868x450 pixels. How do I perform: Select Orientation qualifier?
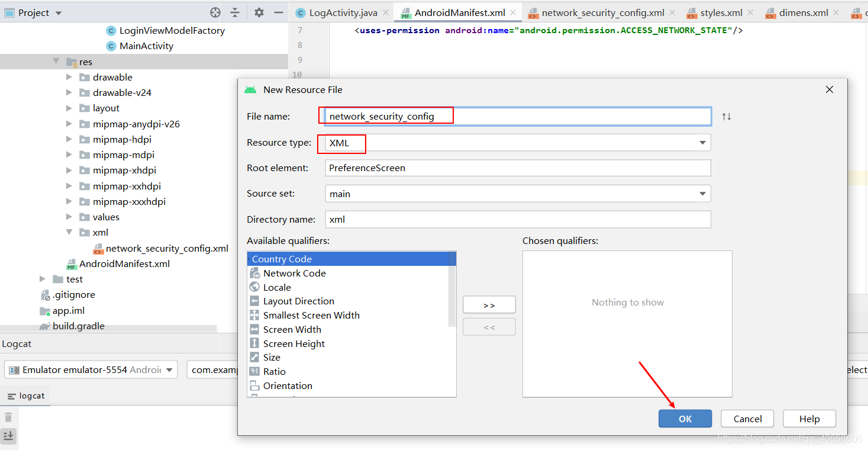coord(348,386)
